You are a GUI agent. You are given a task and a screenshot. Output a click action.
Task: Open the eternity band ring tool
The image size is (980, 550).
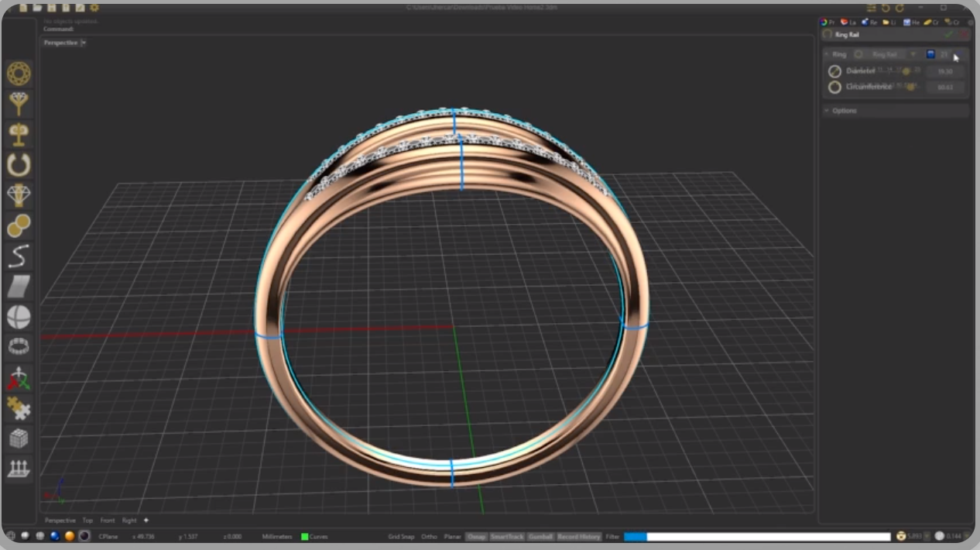pyautogui.click(x=19, y=347)
